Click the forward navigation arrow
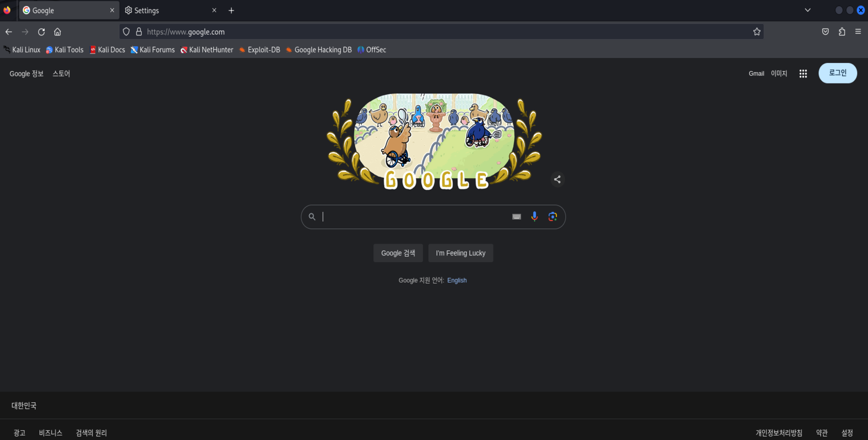868x440 pixels. 25,32
